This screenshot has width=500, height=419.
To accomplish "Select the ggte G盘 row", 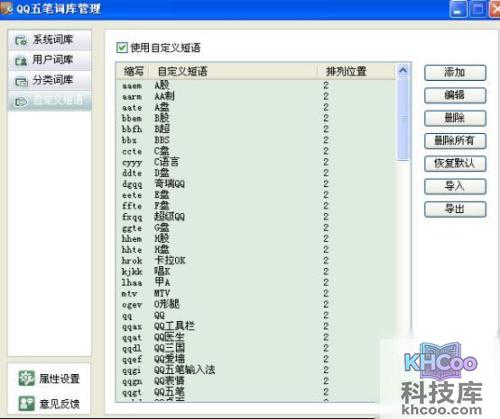I will (x=256, y=228).
